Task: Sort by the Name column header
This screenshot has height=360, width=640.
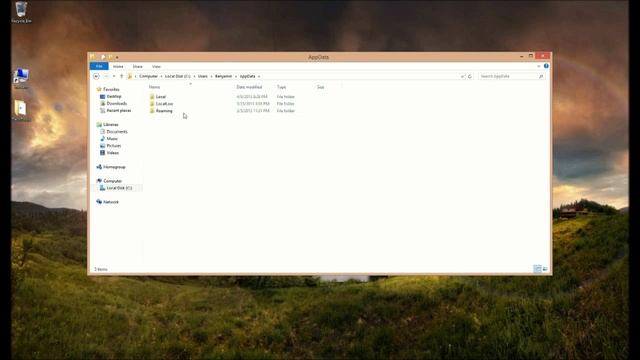Action: click(154, 87)
